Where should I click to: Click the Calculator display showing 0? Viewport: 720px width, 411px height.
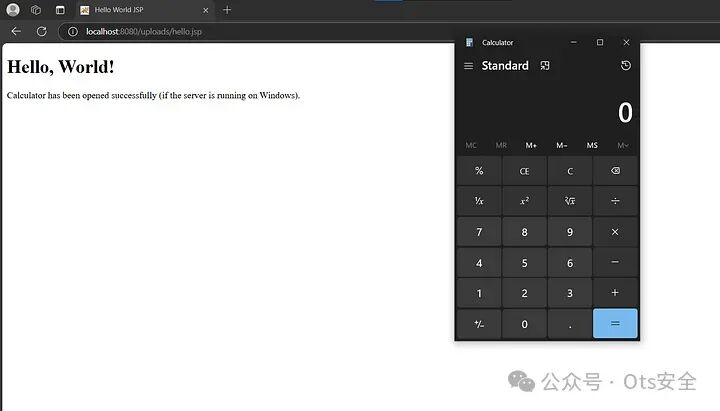tap(625, 113)
